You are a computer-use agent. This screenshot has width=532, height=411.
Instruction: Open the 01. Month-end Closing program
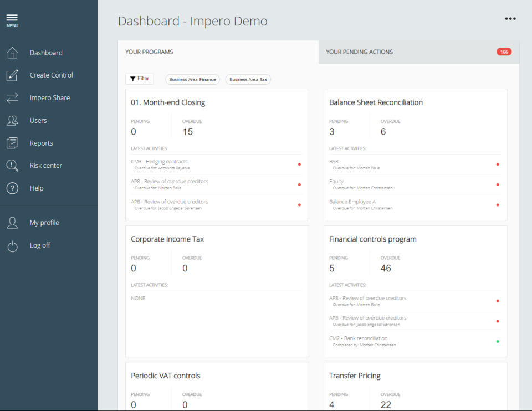point(168,102)
